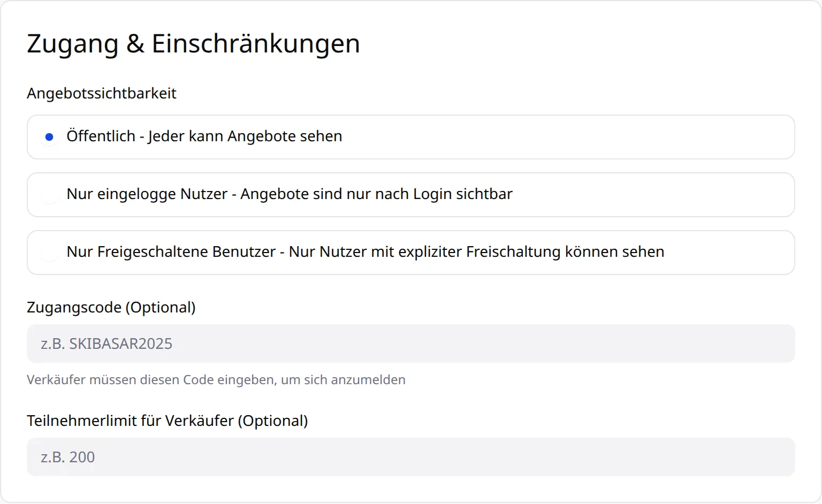Click the 'Zugangscode (Optional)' label
Image resolution: width=822 pixels, height=504 pixels.
pos(111,307)
